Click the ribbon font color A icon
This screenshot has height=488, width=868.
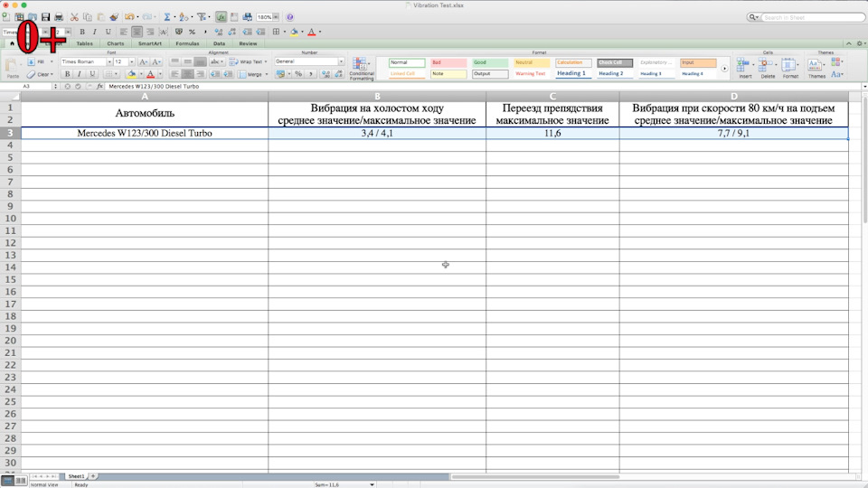[x=150, y=73]
